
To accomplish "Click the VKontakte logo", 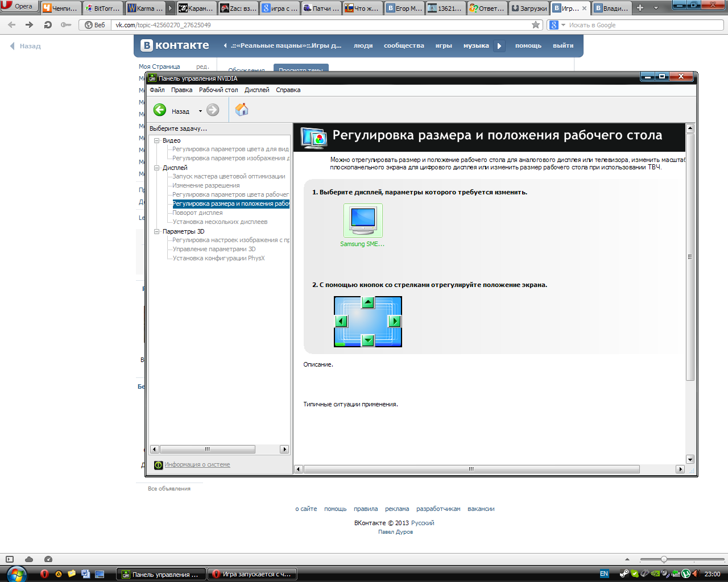I will pos(175,45).
